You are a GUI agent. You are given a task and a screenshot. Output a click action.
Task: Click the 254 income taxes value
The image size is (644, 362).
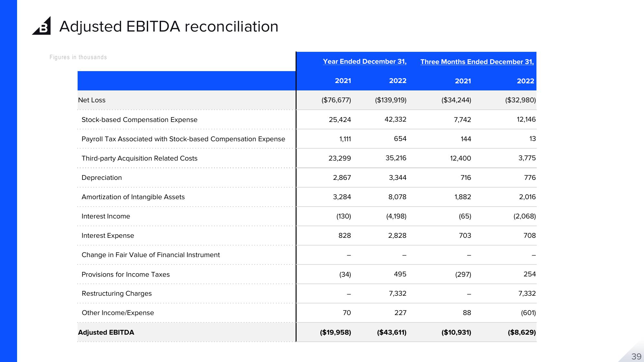point(530,274)
